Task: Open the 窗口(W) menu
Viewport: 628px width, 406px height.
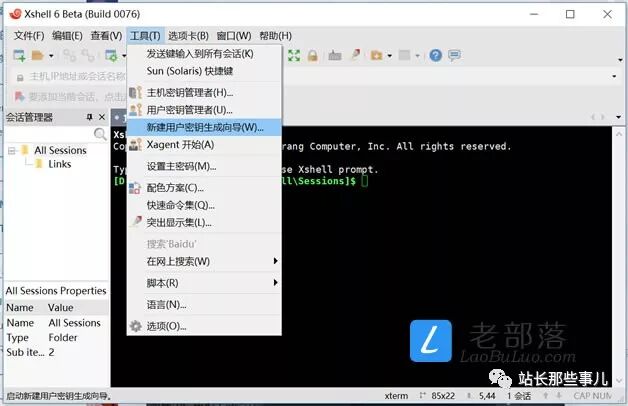Action: coord(233,36)
